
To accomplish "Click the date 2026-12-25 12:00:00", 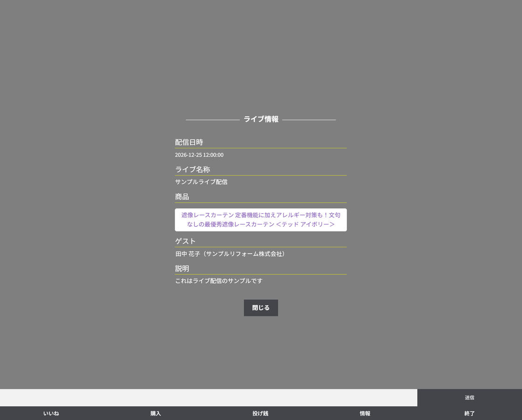I will pos(199,155).
